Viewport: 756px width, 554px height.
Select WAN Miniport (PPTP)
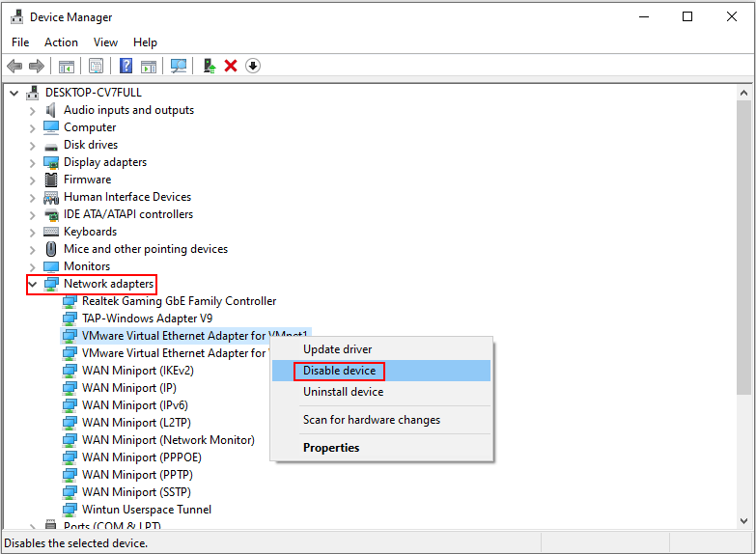click(137, 475)
